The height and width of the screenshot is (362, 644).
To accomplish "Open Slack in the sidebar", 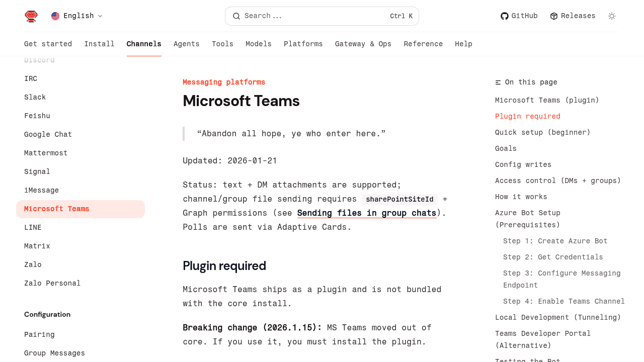I will click(35, 97).
